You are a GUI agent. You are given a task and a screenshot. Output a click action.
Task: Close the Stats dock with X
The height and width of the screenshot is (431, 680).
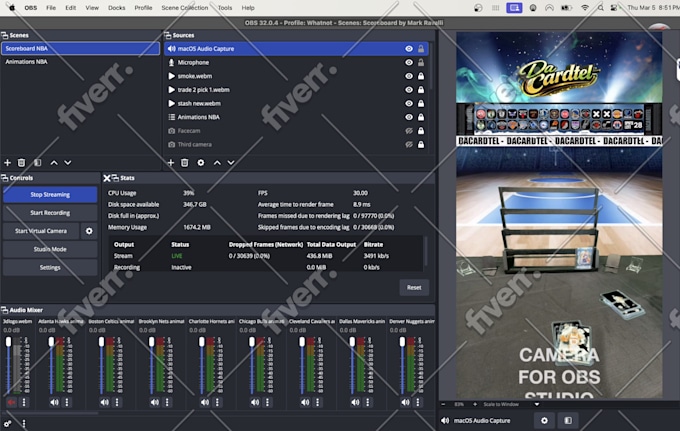coord(107,178)
